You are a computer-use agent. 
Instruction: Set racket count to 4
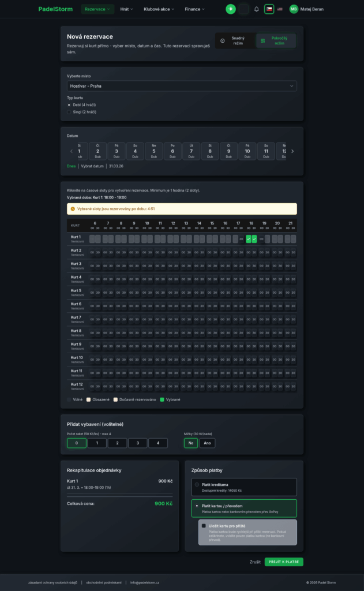158,443
